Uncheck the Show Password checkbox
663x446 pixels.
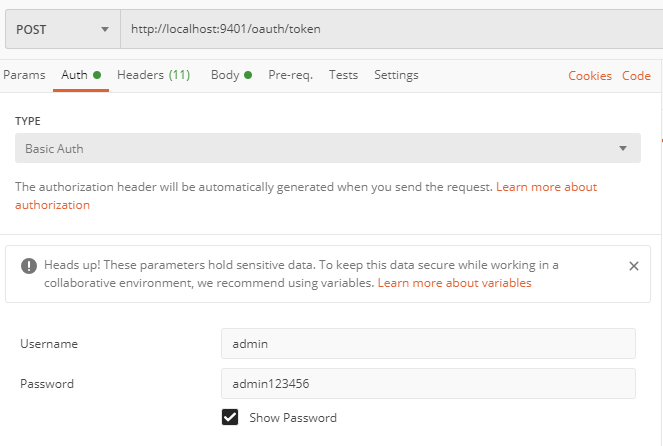(230, 417)
